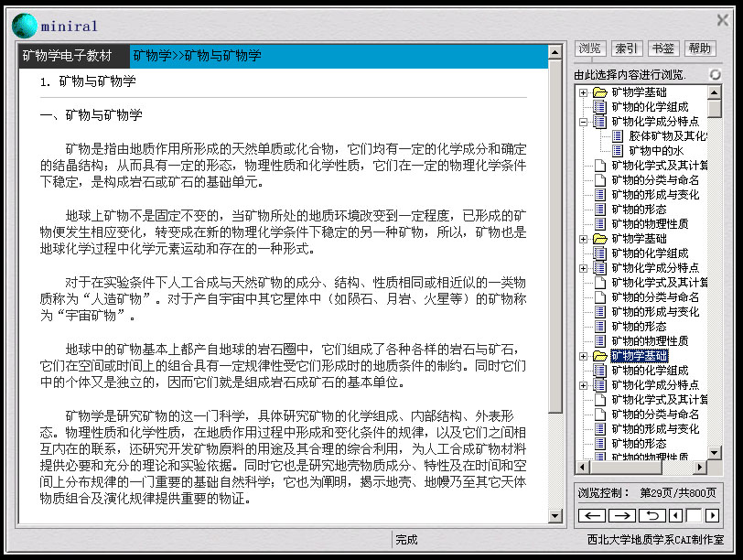Switch to the 索引 tab
Screen dimensions: 743x560
tap(627, 48)
